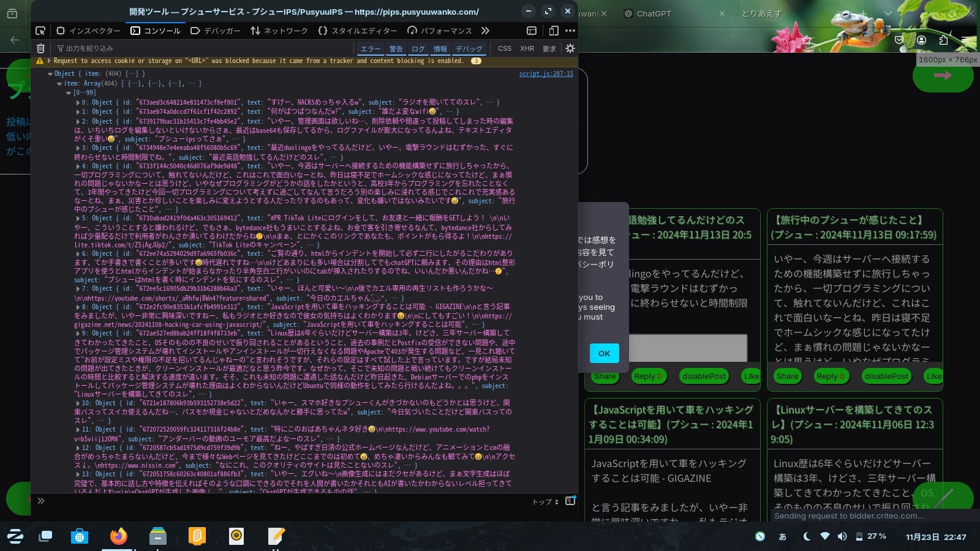Clear console output with trash icon
This screenshot has height=551, width=980.
40,48
